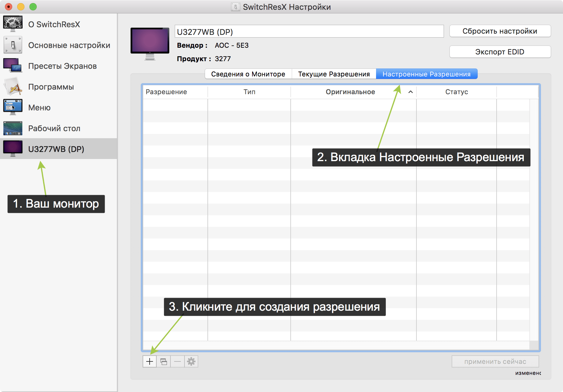The width and height of the screenshot is (563, 392).
Task: Click the Меню sidebar icon
Action: (13, 107)
